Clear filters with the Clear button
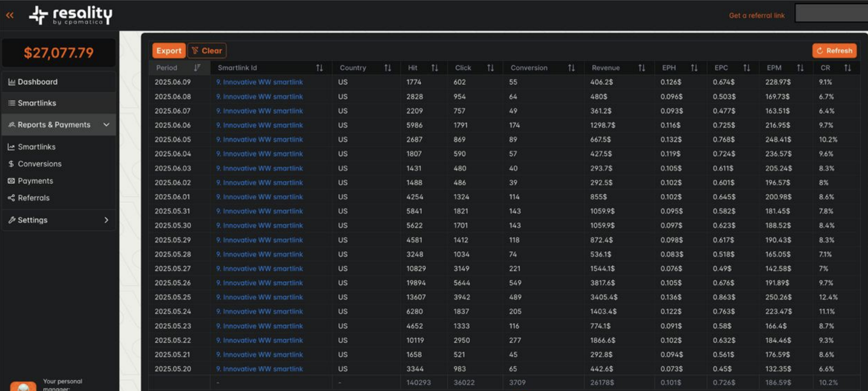Screen dimensions: 868x391 [207, 51]
